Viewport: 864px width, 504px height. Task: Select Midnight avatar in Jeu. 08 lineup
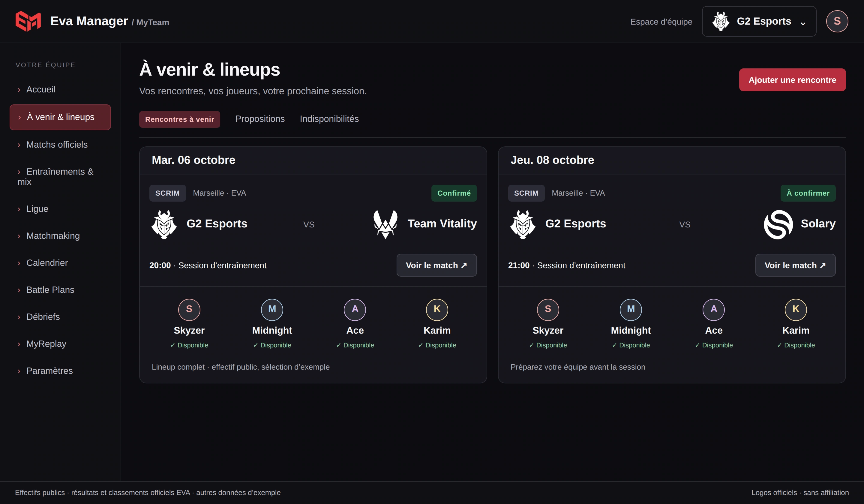631,310
